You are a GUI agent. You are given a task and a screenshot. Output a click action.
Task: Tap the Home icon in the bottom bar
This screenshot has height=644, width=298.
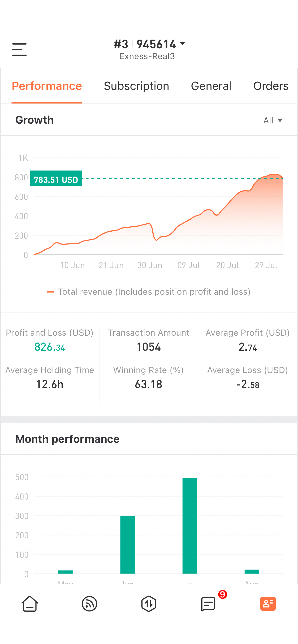30,604
